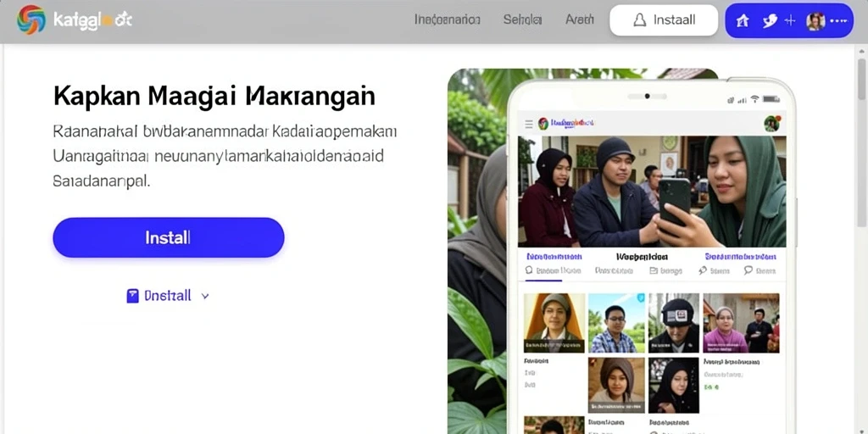This screenshot has width=868, height=434.
Task: Open the thumbnail of woman in black hijab
Action: point(674,385)
